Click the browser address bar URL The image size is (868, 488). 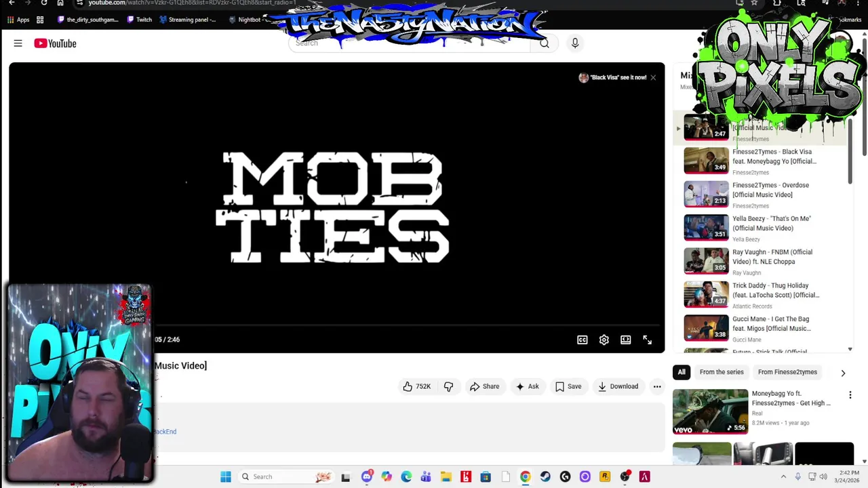192,3
